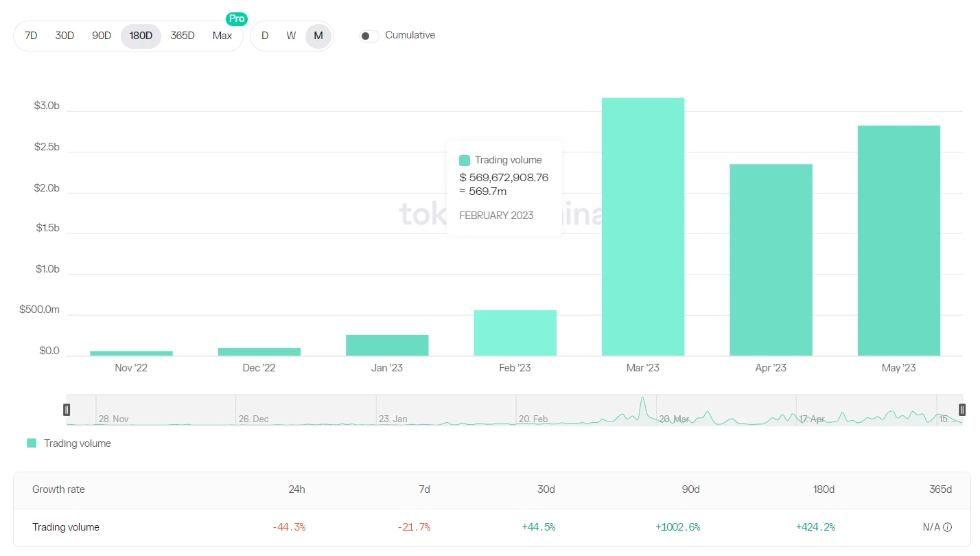Click the right range slider handle
The height and width of the screenshot is (556, 980).
pyautogui.click(x=962, y=410)
